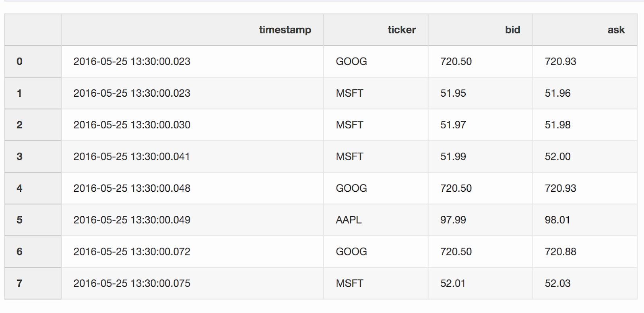This screenshot has height=313, width=644.
Task: Click timestamp ending in 00.041
Action: point(132,157)
